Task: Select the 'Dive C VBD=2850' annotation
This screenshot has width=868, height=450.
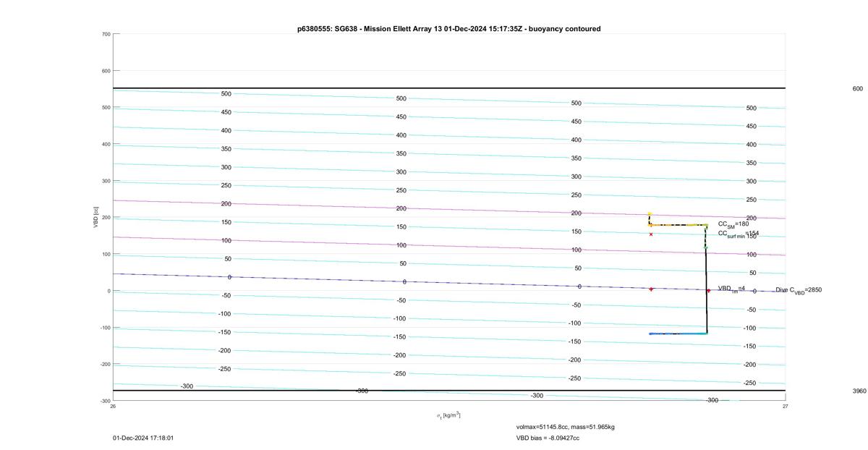Action: [799, 290]
